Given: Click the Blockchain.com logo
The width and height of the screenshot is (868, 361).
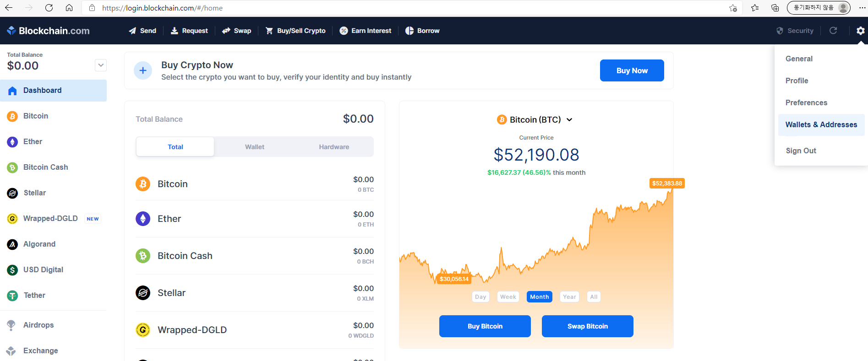Looking at the screenshot, I should (x=48, y=31).
